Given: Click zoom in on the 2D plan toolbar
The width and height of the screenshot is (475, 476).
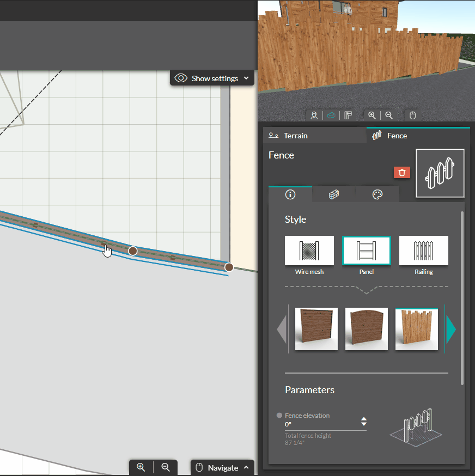Looking at the screenshot, I should click(141, 467).
